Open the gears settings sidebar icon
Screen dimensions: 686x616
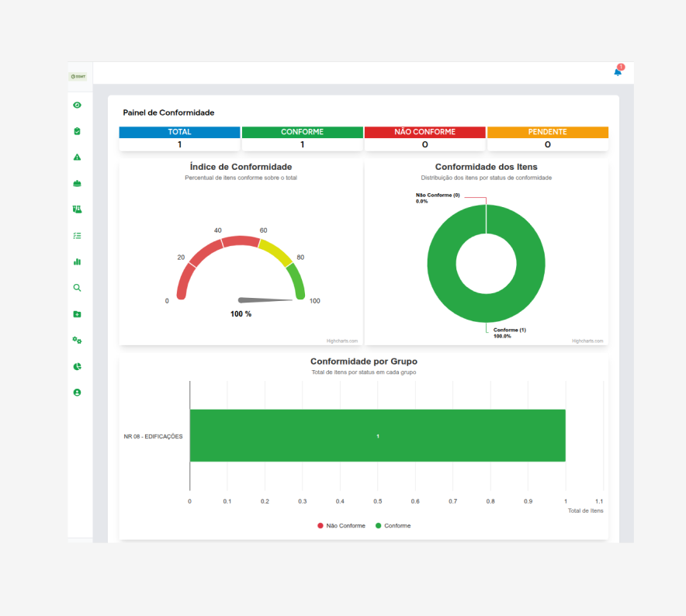77,340
